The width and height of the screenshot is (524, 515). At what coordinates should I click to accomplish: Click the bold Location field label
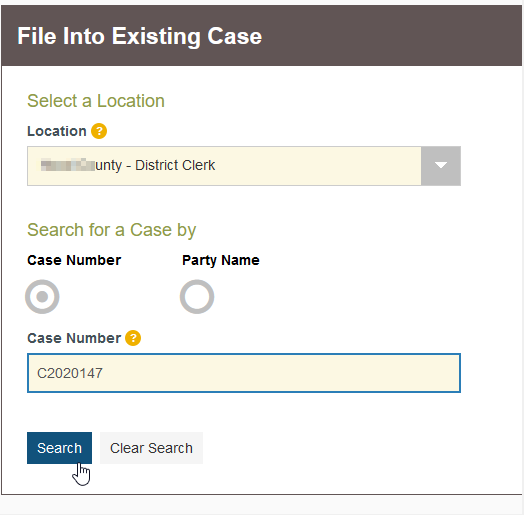[x=57, y=131]
